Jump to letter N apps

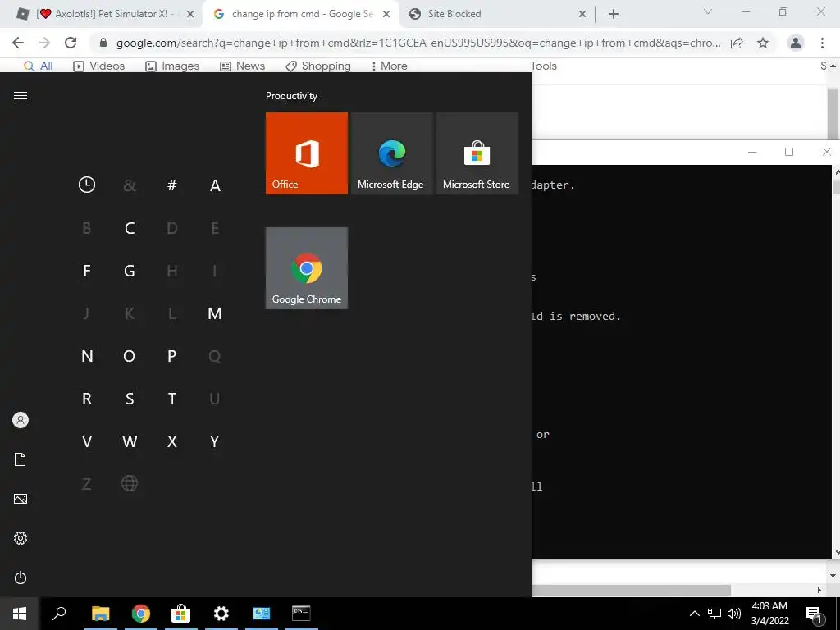(x=87, y=356)
